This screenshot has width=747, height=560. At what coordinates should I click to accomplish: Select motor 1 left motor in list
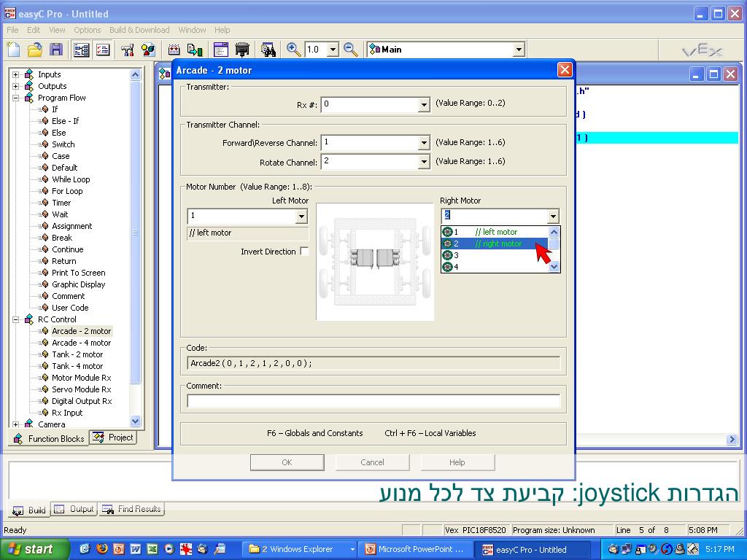pos(495,232)
